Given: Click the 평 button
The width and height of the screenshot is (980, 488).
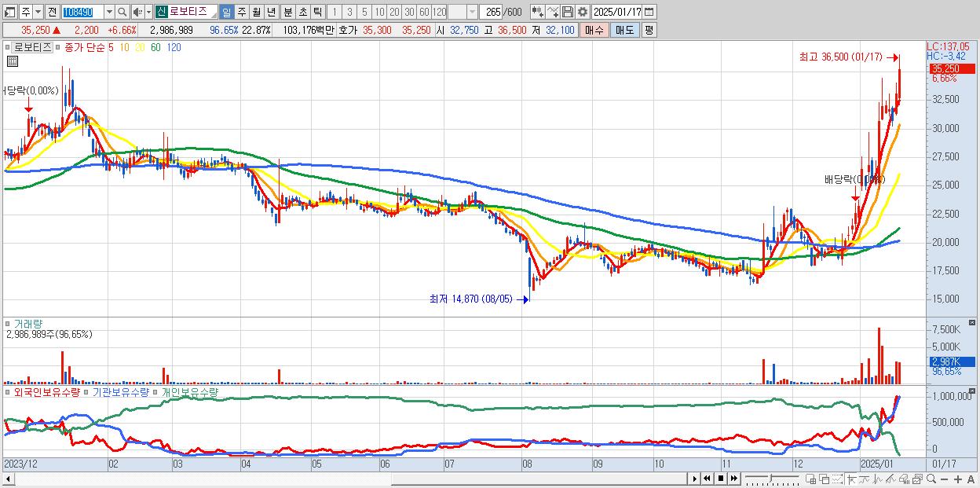Looking at the screenshot, I should [649, 30].
